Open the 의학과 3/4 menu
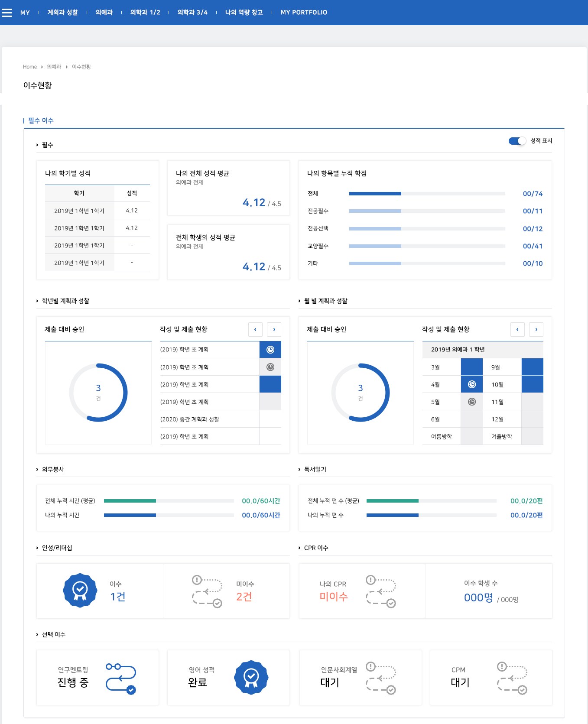Screen dimensions: 588x724 point(192,13)
